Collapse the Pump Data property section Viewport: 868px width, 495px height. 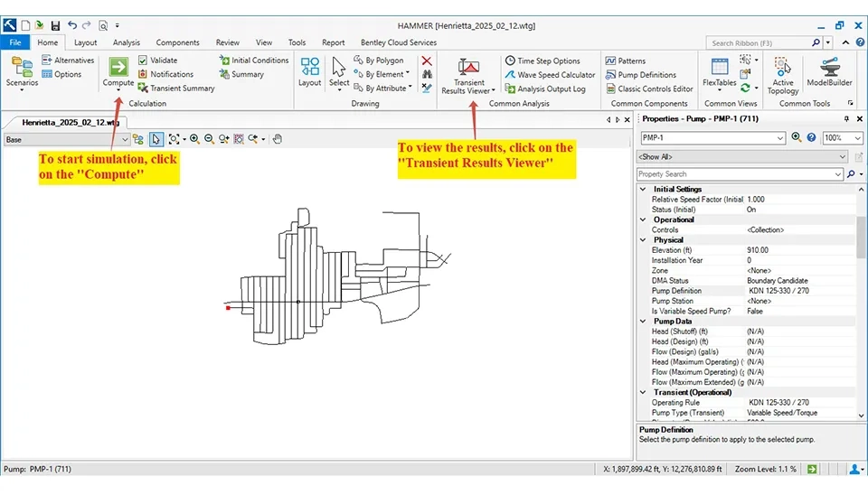click(x=643, y=322)
